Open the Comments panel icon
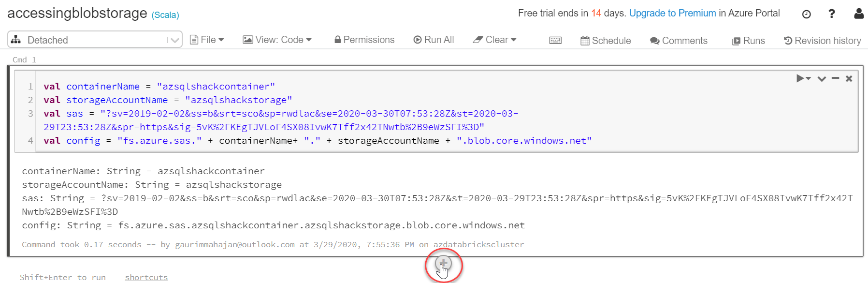Image resolution: width=868 pixels, height=283 pixels. coord(655,40)
